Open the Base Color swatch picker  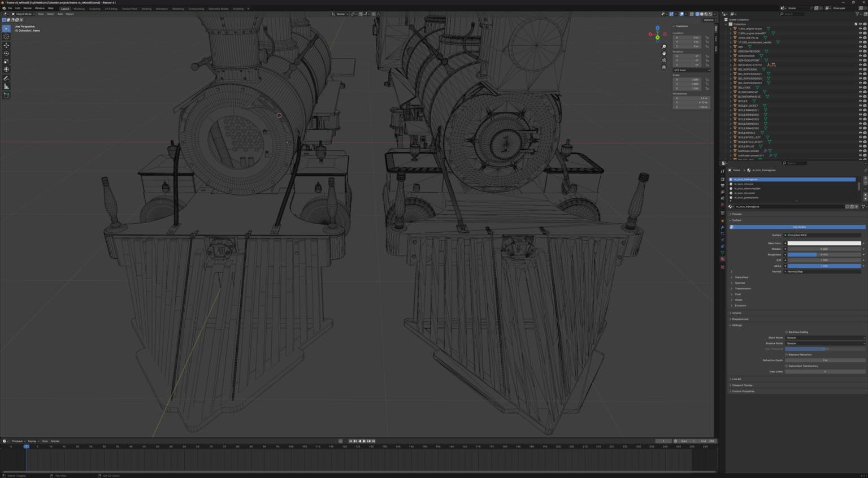pyautogui.click(x=824, y=243)
